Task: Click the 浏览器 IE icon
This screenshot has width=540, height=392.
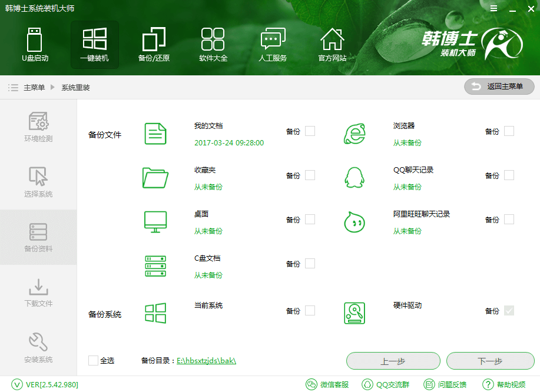Action: click(355, 134)
